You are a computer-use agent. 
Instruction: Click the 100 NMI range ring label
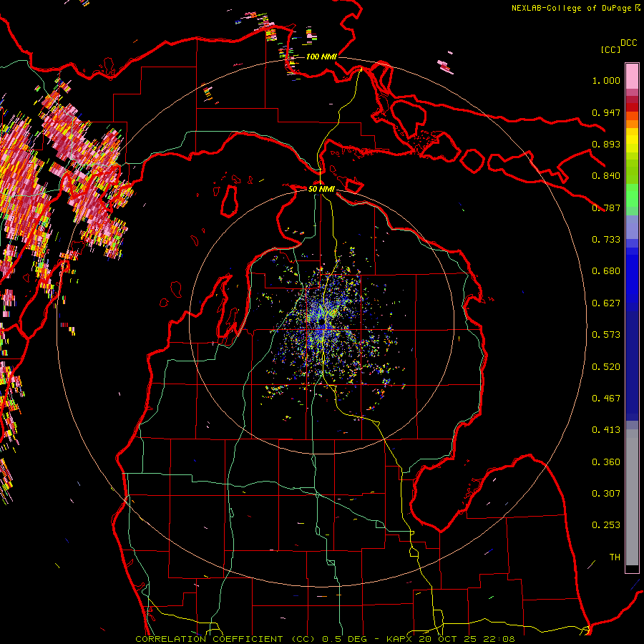click(321, 57)
